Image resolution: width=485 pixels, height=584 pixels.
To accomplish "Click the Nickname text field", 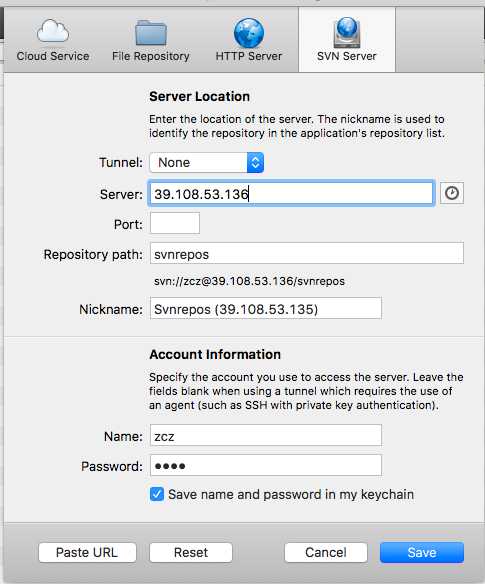I will [266, 308].
